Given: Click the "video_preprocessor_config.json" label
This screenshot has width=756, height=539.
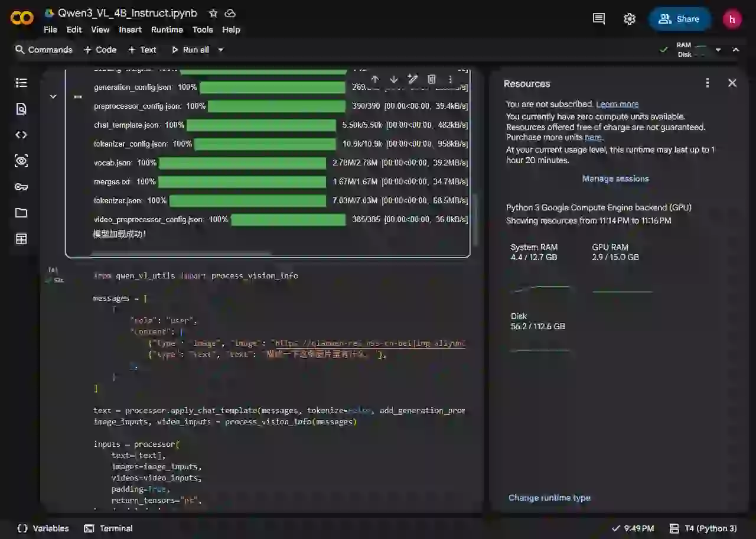Looking at the screenshot, I should [148, 219].
